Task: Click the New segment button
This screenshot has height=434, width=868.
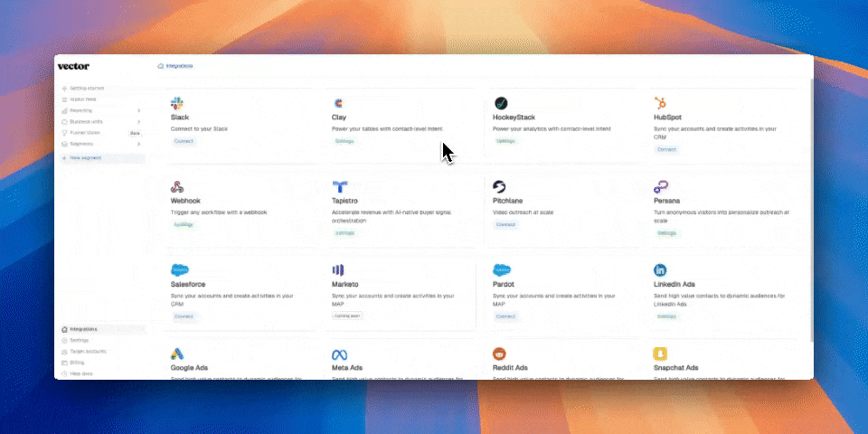Action: [102, 158]
